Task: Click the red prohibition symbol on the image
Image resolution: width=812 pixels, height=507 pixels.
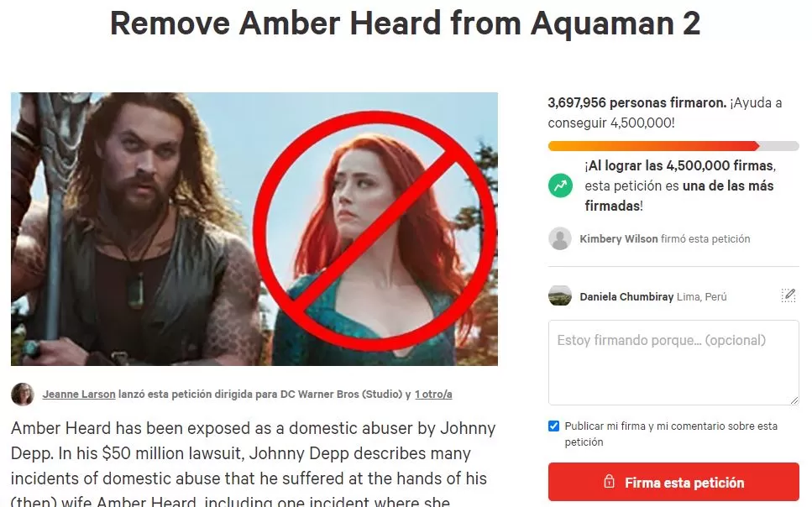Action: click(375, 230)
